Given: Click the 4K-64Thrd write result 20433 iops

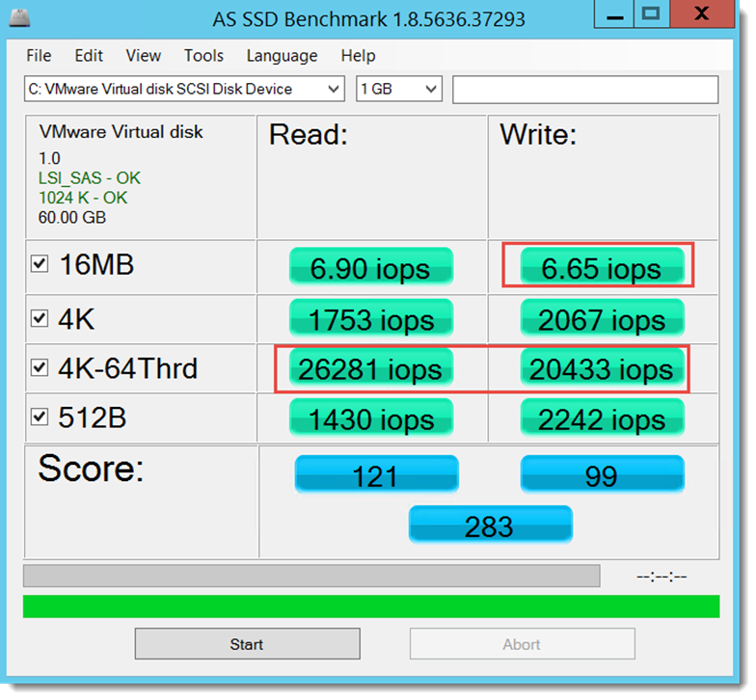Looking at the screenshot, I should [x=602, y=368].
